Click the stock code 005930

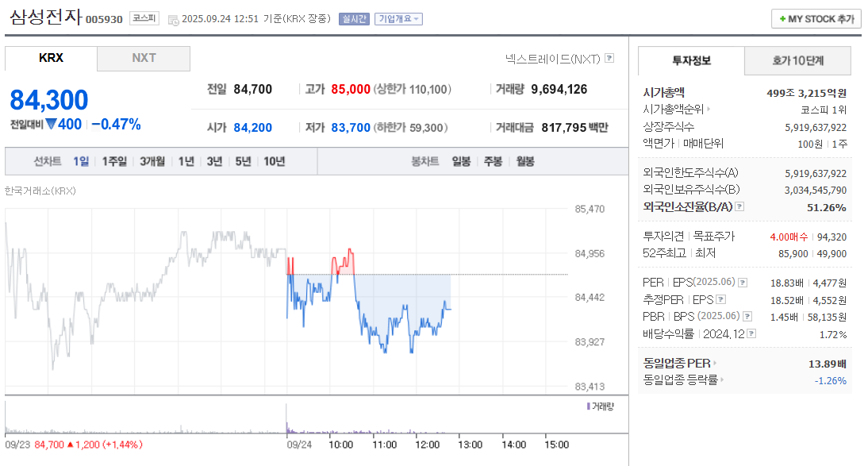(x=104, y=19)
